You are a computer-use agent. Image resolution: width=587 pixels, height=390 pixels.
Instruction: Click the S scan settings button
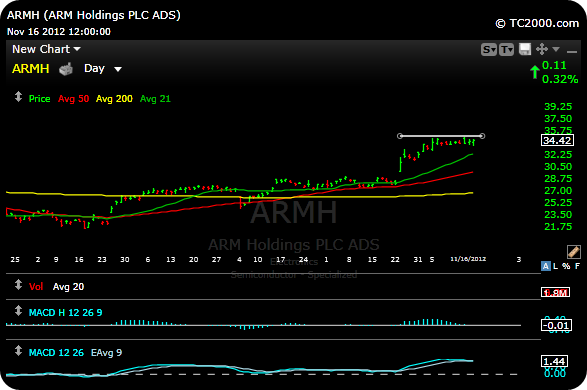click(x=489, y=49)
